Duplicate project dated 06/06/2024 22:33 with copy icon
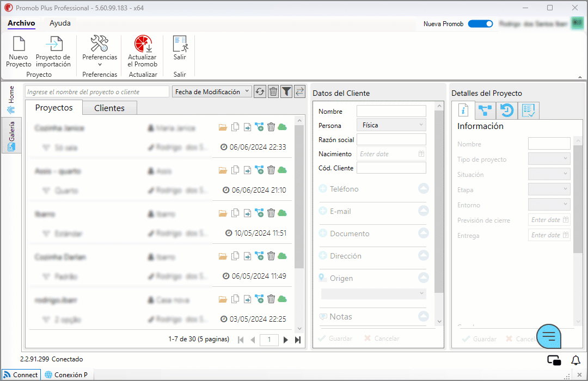 coord(235,127)
